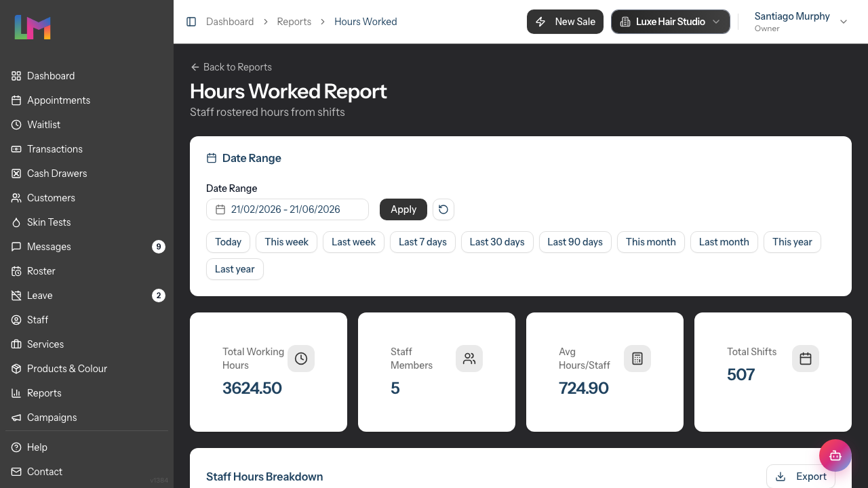868x488 pixels.
Task: Click the 507 total shifts value
Action: click(741, 375)
